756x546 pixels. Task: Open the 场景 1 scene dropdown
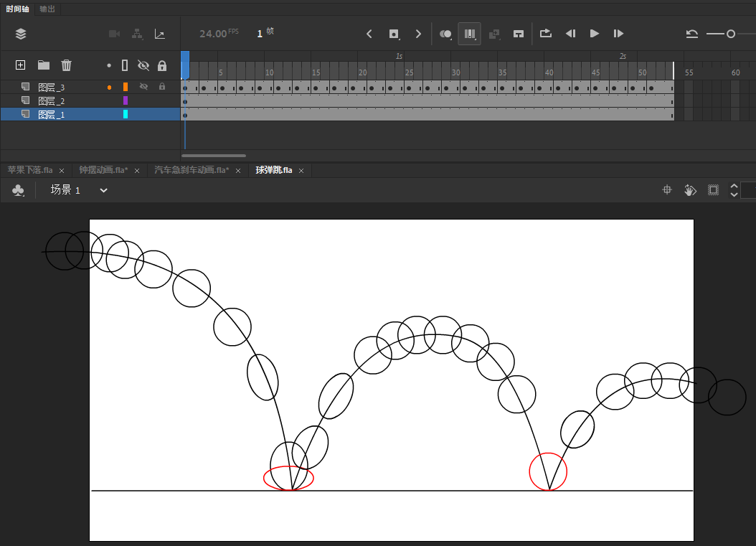pos(103,190)
